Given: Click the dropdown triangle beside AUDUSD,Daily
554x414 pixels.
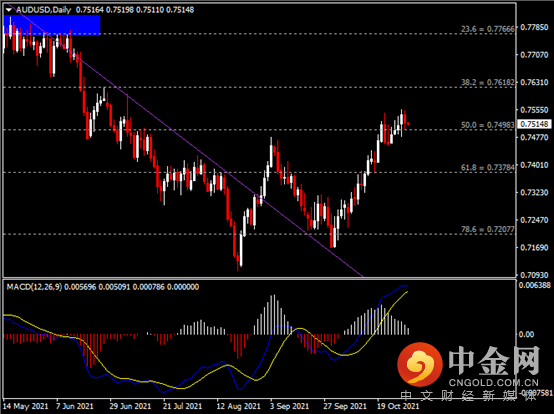Looking at the screenshot, I should (x=8, y=10).
